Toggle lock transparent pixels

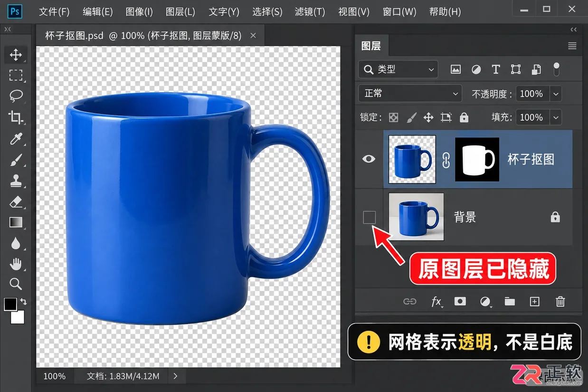pos(394,117)
